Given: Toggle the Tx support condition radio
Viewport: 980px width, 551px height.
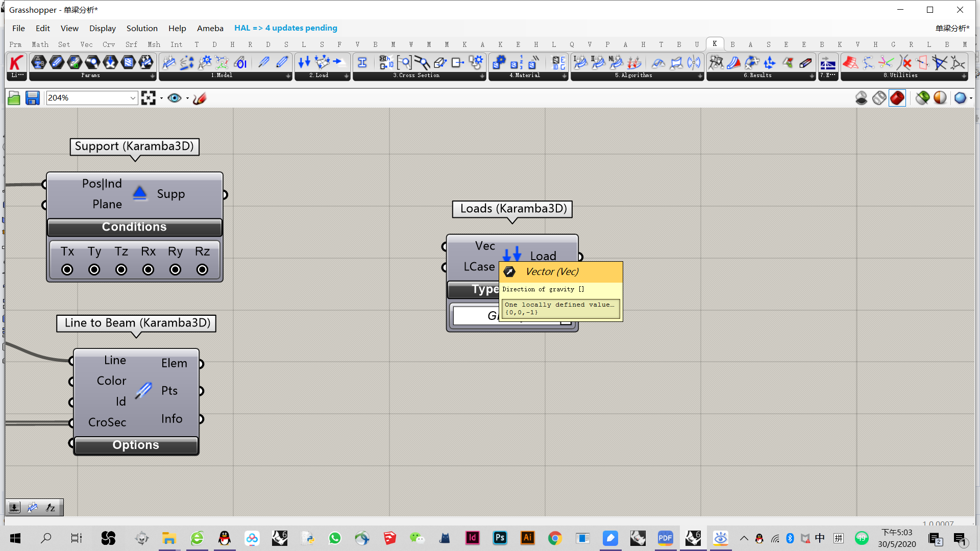Looking at the screenshot, I should tap(67, 269).
